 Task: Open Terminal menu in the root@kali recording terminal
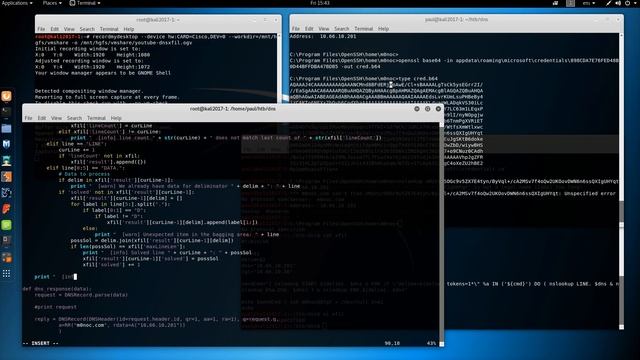pos(109,29)
